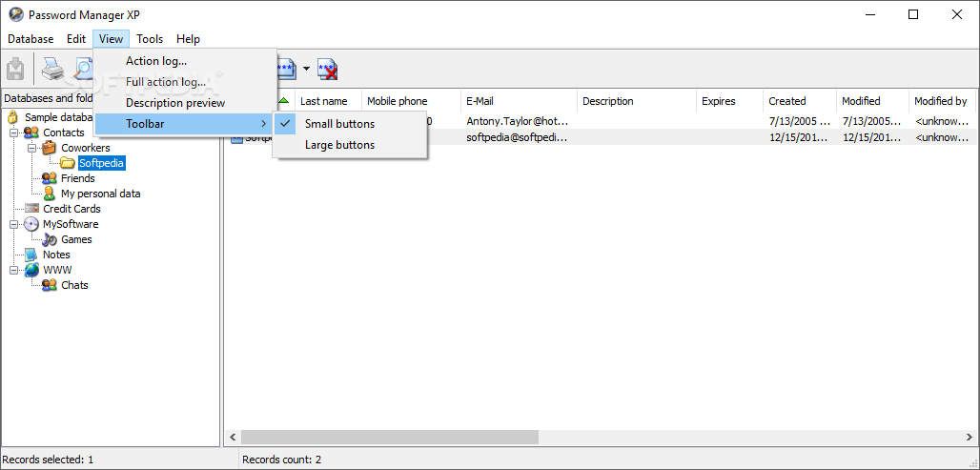Click the MySoftware disc icon
This screenshot has width=980, height=470.
(x=31, y=224)
